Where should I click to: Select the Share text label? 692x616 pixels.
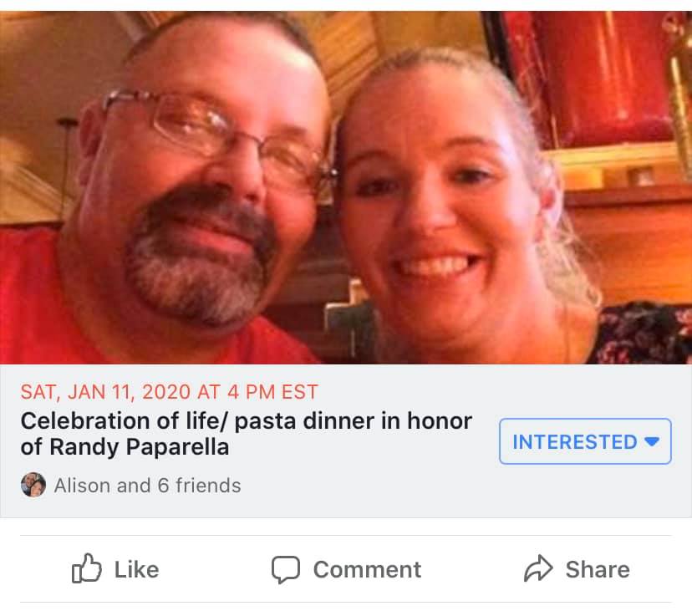tap(598, 569)
